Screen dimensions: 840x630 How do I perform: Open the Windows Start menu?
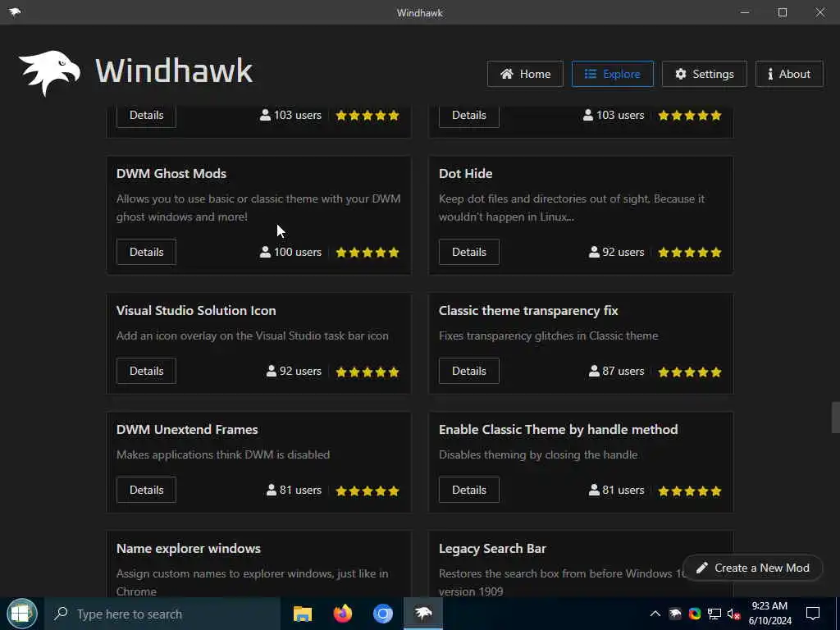[x=21, y=614]
